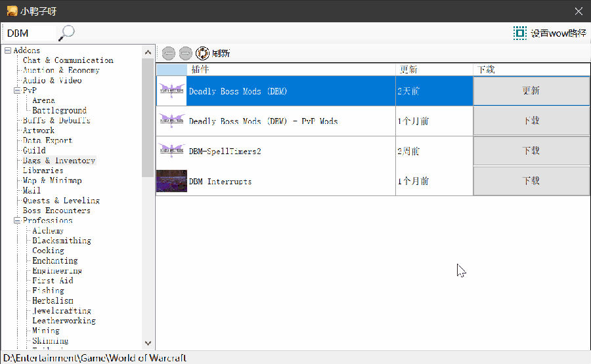Select Buffs & Debuffs category
The width and height of the screenshot is (591, 364).
pos(56,121)
